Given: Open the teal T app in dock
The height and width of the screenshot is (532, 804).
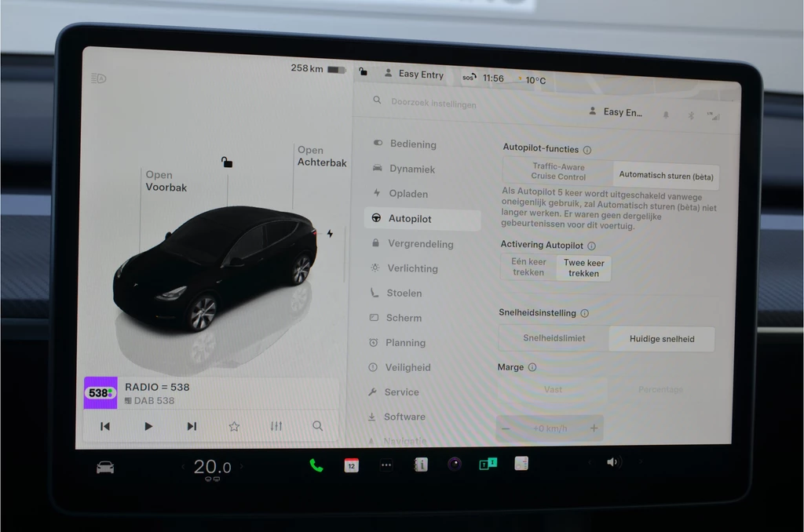Looking at the screenshot, I should [x=488, y=464].
